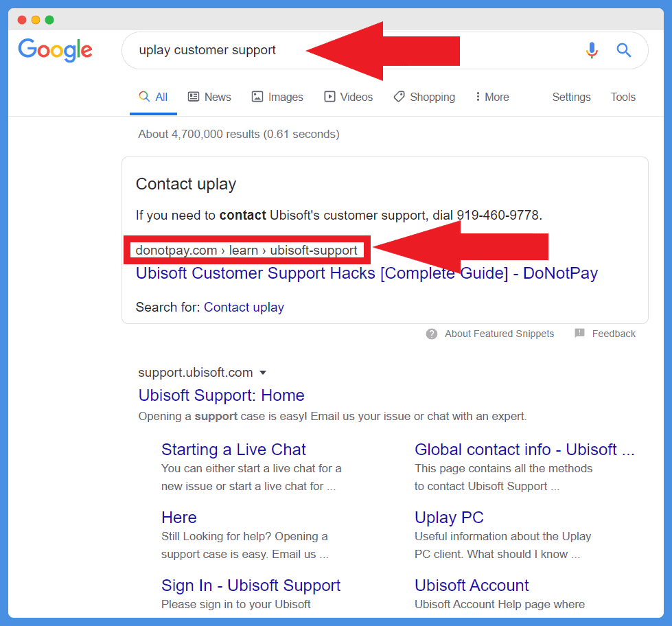Open the More search menu
The image size is (672, 626).
click(492, 97)
